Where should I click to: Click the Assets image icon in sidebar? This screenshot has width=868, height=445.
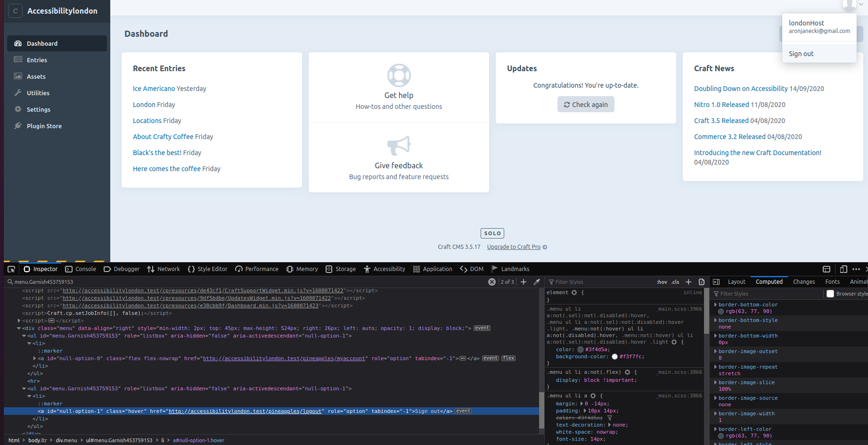pyautogui.click(x=18, y=76)
